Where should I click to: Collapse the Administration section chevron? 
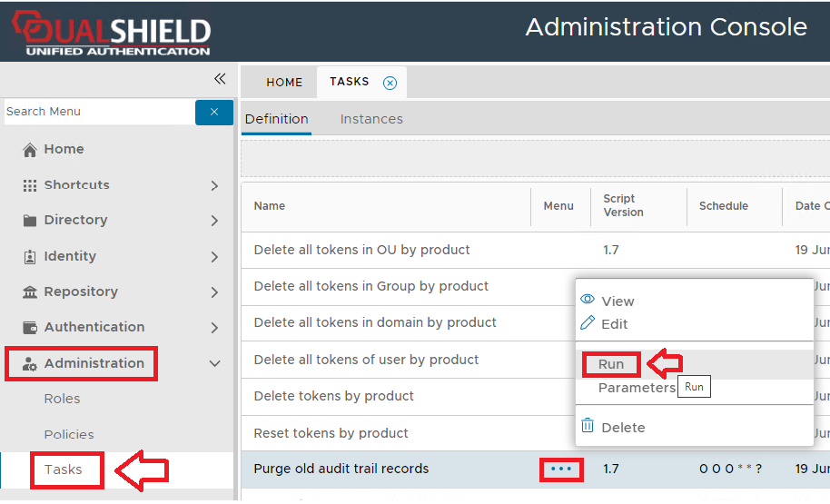214,364
